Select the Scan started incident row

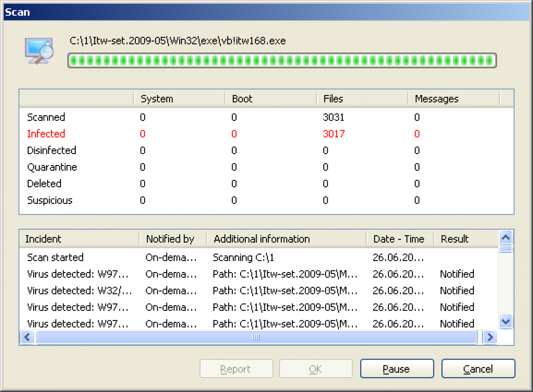259,257
